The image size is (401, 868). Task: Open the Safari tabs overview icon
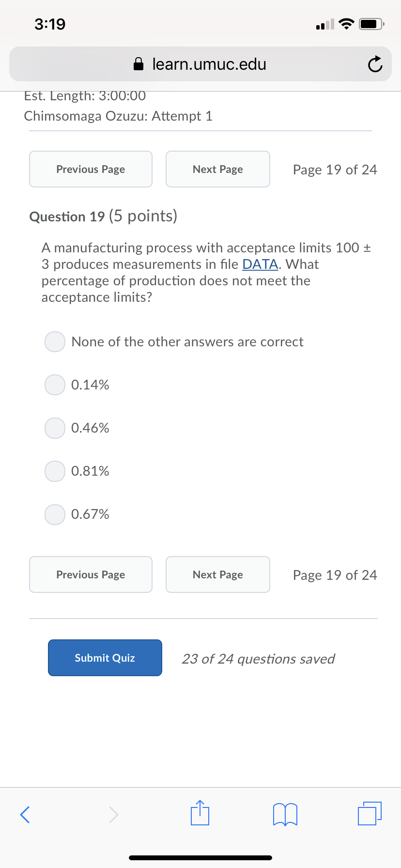(370, 813)
